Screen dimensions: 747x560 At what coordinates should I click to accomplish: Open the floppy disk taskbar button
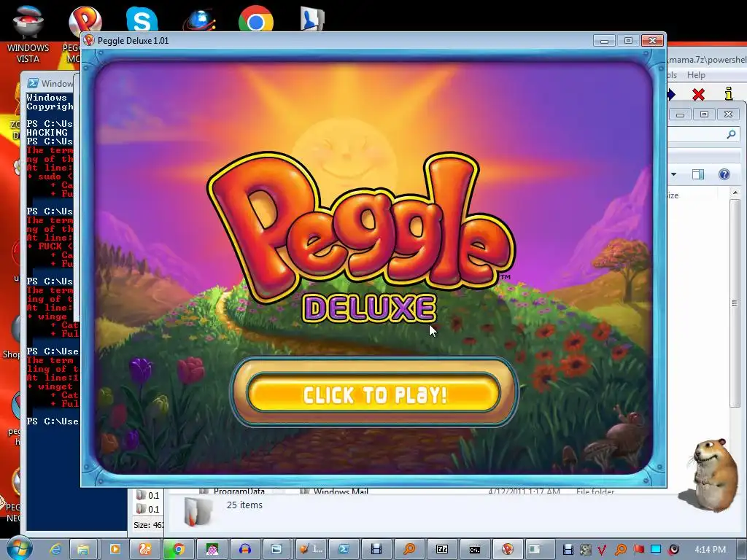click(x=376, y=549)
